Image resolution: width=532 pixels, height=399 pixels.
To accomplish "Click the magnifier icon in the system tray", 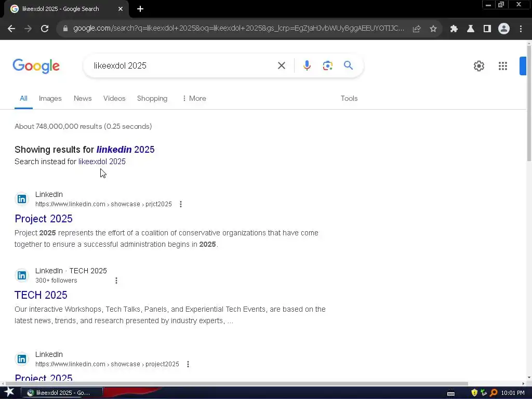I will coord(494,393).
